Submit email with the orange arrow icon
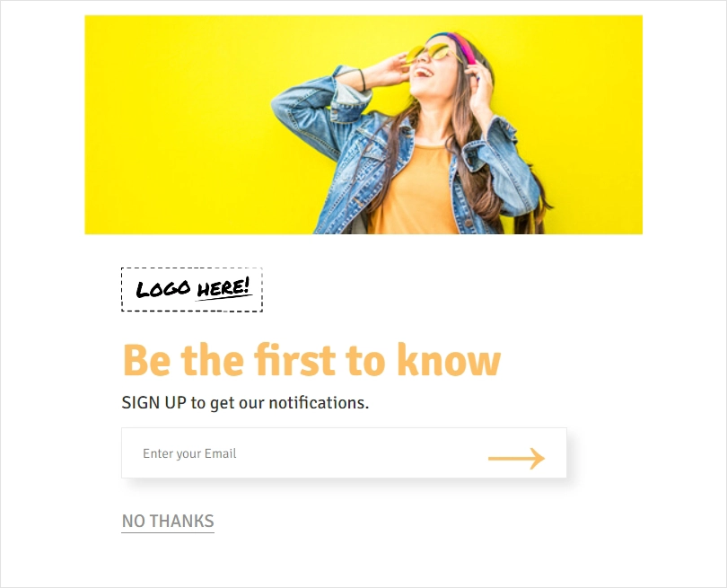This screenshot has width=727, height=588. tap(516, 459)
